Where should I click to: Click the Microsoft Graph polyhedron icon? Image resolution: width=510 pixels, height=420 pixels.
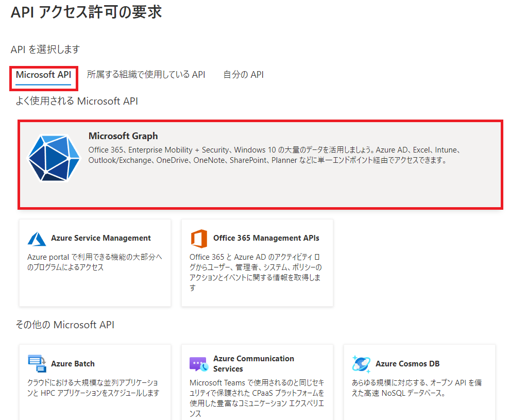click(54, 158)
